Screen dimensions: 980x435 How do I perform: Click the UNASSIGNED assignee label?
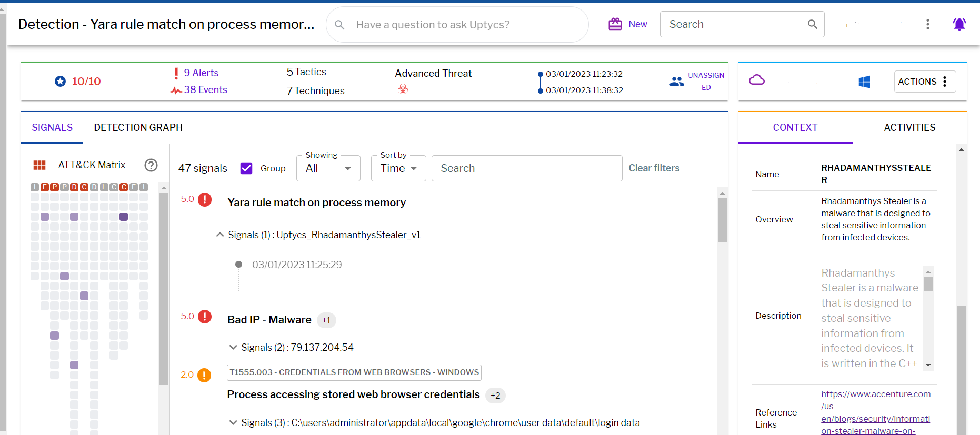click(x=706, y=82)
